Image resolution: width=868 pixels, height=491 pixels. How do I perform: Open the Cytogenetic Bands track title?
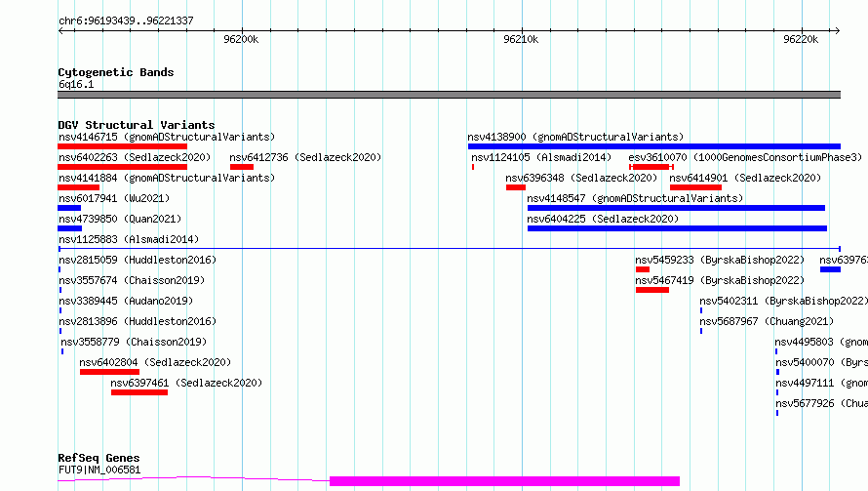coord(116,72)
